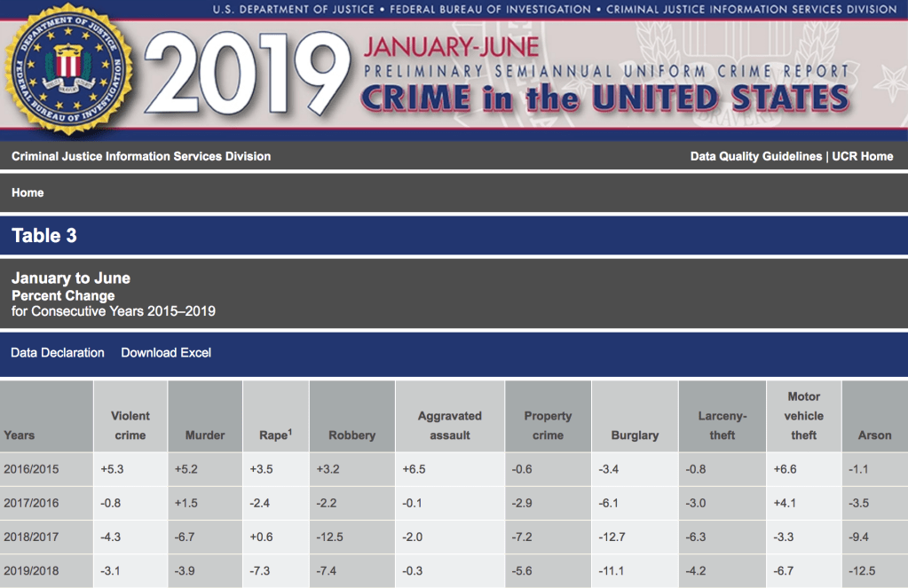Viewport: 908px width, 588px height.
Task: Select the Arson column header
Action: [875, 435]
